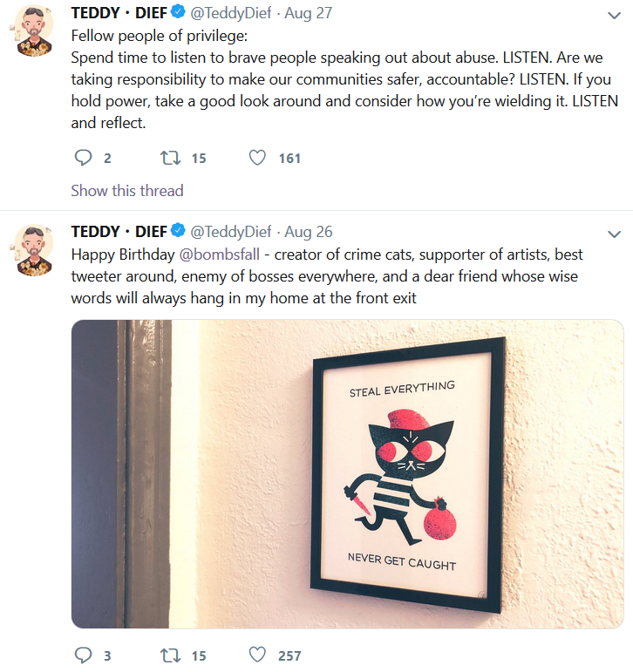Open the Aug 27 tweet text
Screen dimensions: 633x672
pyautogui.click(x=344, y=79)
